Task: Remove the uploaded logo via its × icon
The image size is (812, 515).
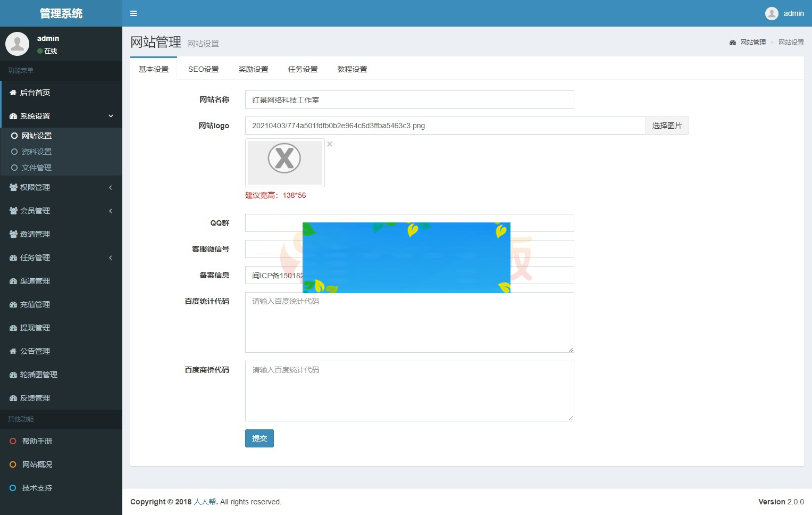Action: point(330,144)
